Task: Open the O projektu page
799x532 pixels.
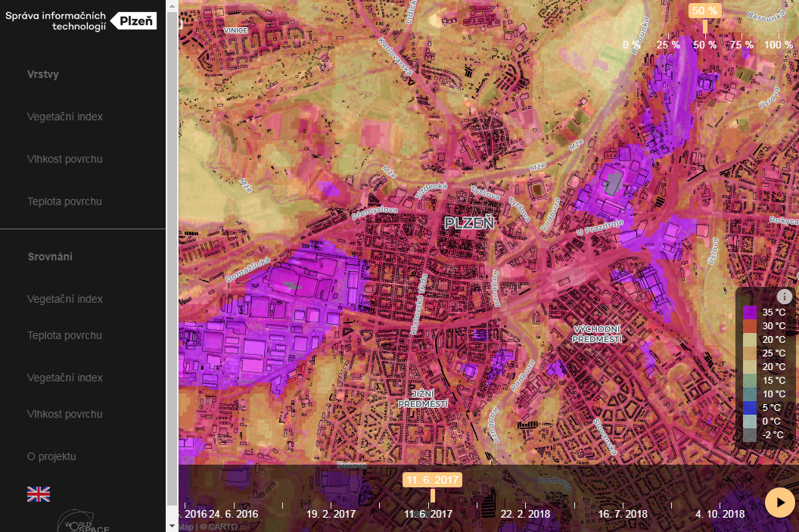Action: (51, 456)
